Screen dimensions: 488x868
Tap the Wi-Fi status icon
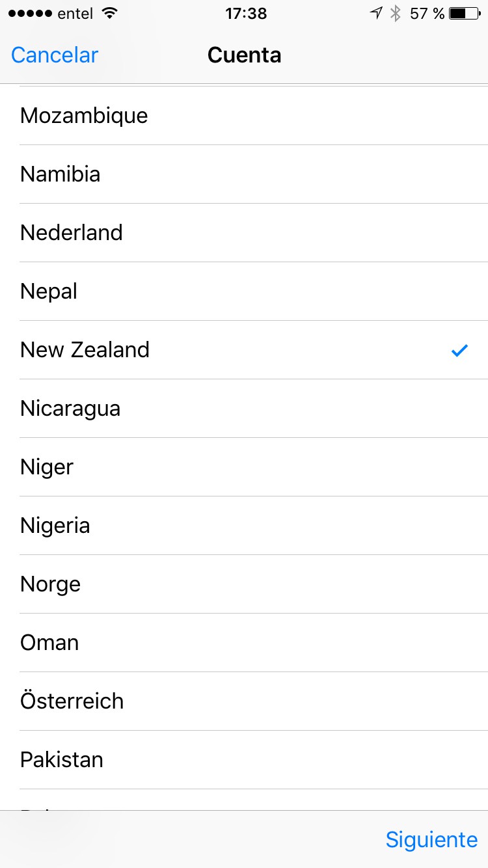click(110, 13)
